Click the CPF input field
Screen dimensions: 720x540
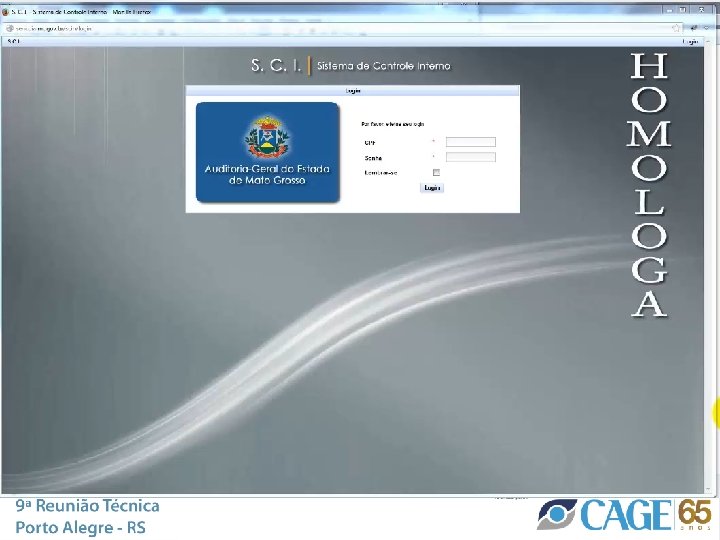pyautogui.click(x=471, y=142)
